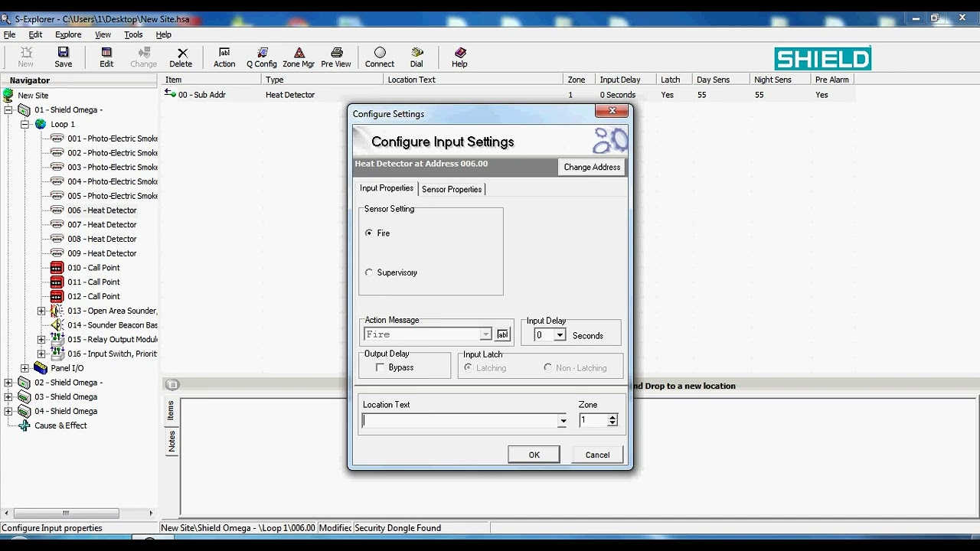980x551 pixels.
Task: Choose the Latching input latch option
Action: pos(468,367)
